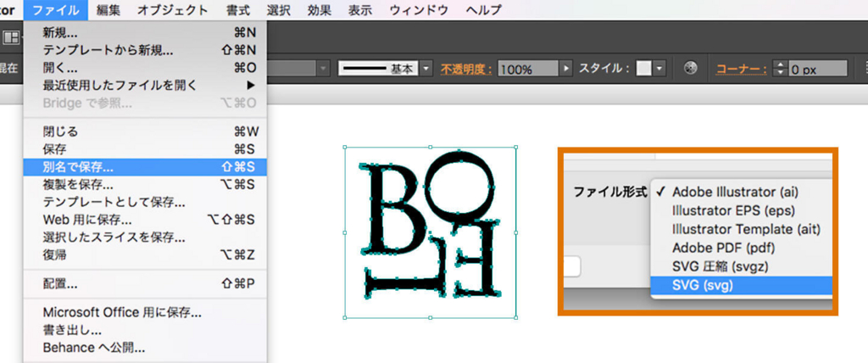Screen dimensions: 868x363
Task: Click the recolor artwork wheel icon
Action: [690, 68]
